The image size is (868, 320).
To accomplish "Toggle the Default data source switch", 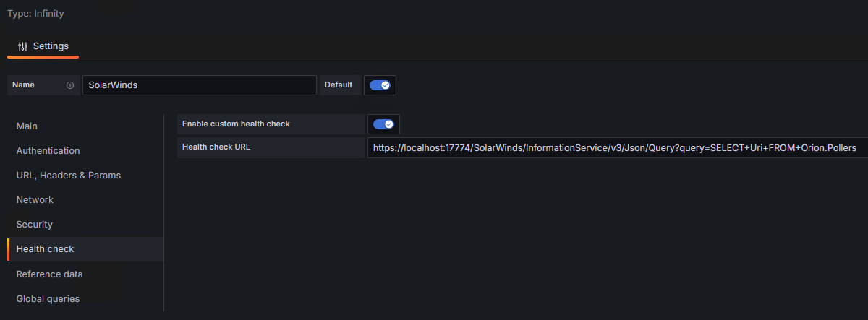I will (380, 85).
